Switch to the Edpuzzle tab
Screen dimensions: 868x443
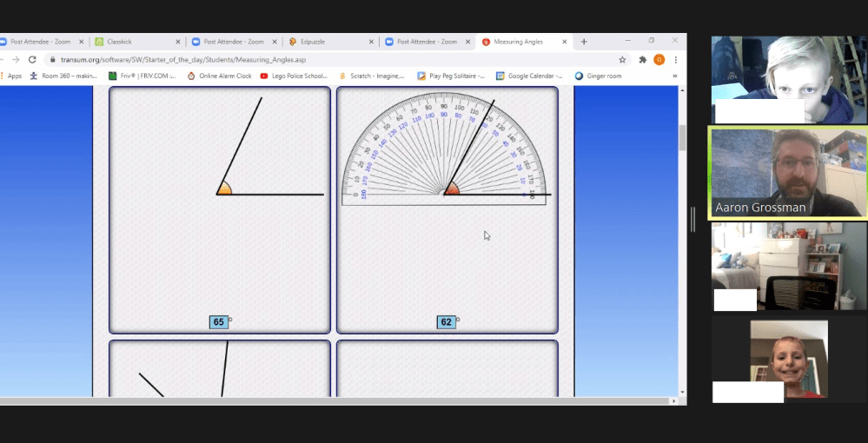(326, 42)
